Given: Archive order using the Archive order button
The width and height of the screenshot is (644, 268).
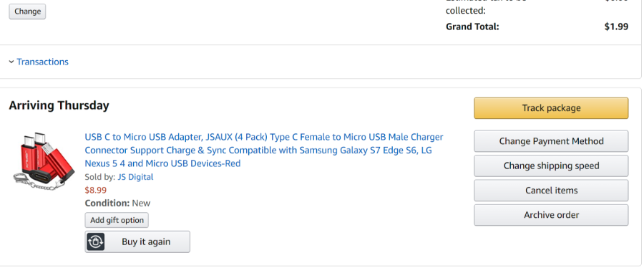Looking at the screenshot, I should pyautogui.click(x=551, y=215).
